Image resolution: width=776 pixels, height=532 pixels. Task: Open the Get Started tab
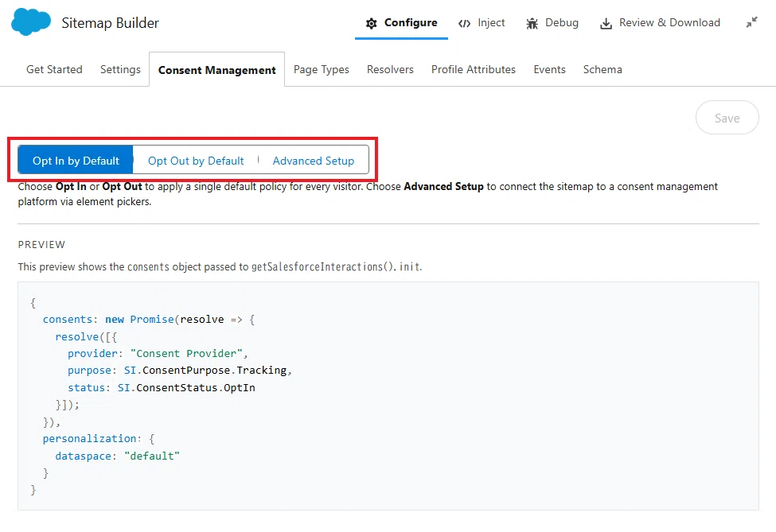[x=54, y=70]
